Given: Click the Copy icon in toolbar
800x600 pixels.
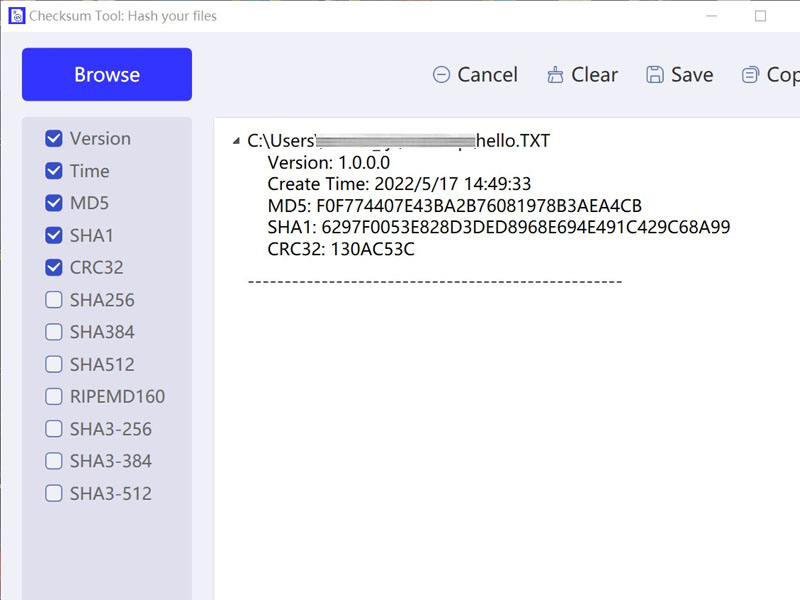Looking at the screenshot, I should click(x=750, y=75).
